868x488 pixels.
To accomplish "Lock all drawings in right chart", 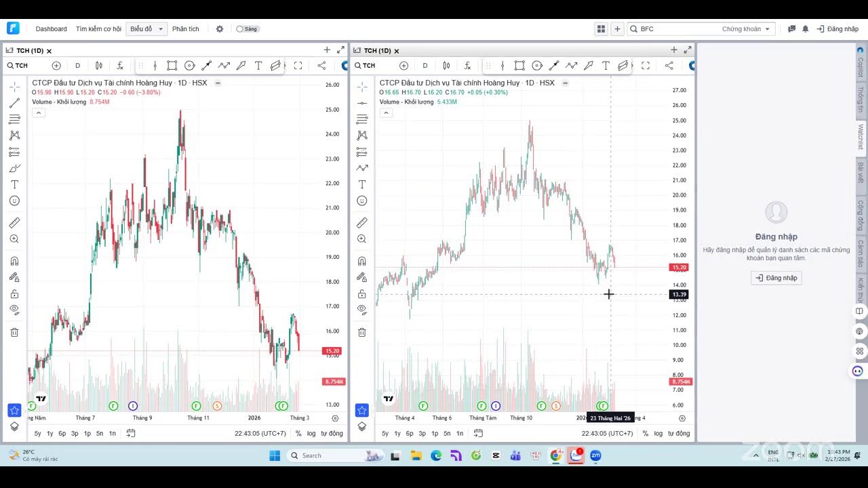I will (x=362, y=293).
